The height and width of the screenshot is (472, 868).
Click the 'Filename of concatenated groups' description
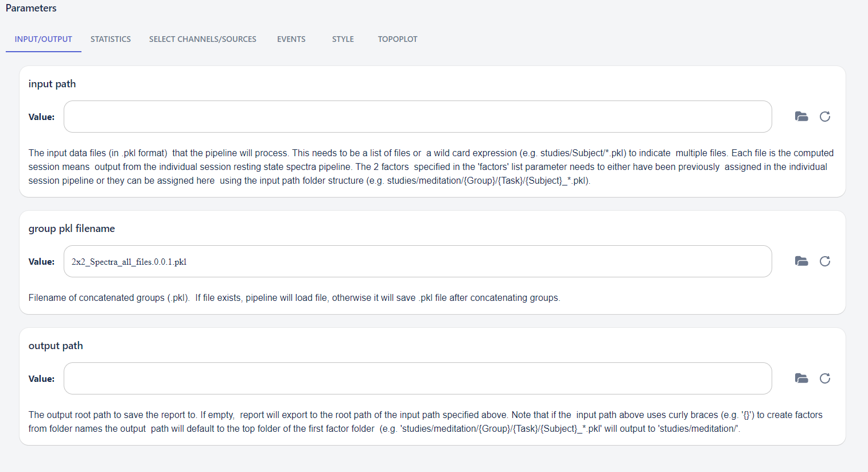tap(294, 297)
